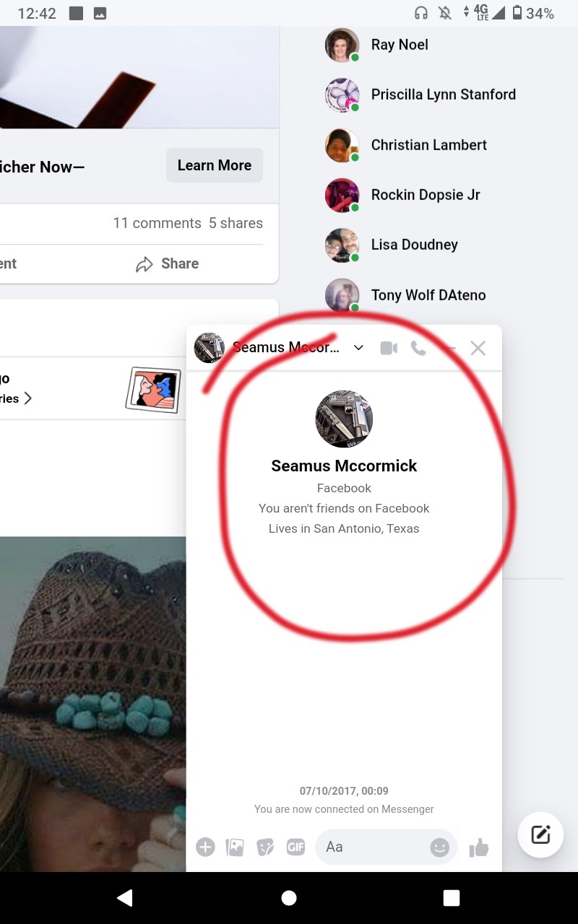Expand chat settings dropdown chevron
578x924 pixels.
(358, 348)
